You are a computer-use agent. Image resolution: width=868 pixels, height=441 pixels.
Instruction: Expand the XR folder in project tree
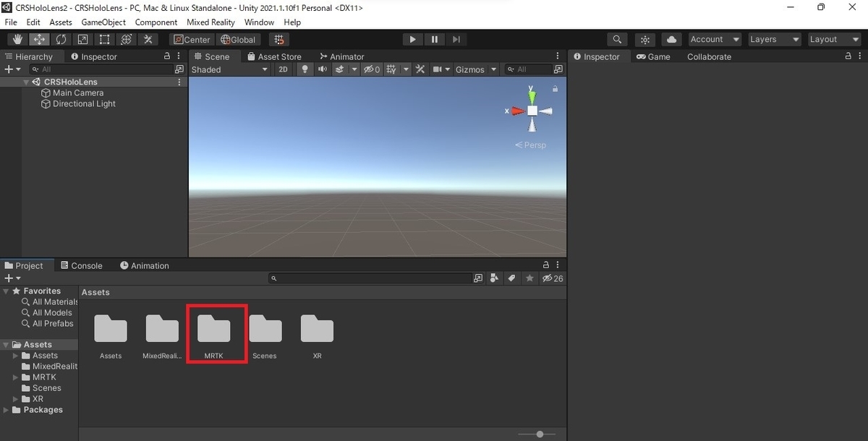click(16, 399)
